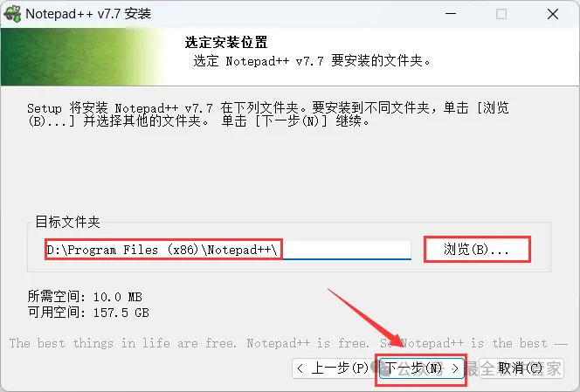
Task: Minimize the Notepad++ installer window
Action: point(451,14)
